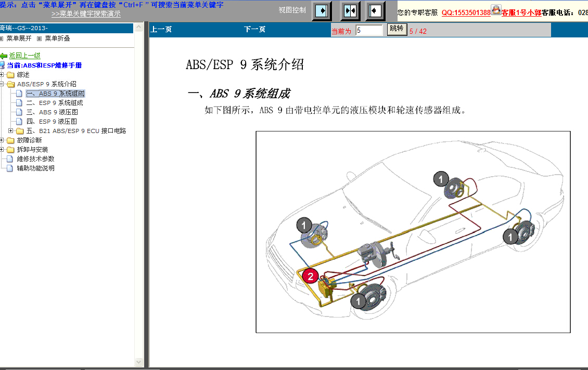Click the view control right-arrow panel icon
588x370 pixels.
click(322, 11)
